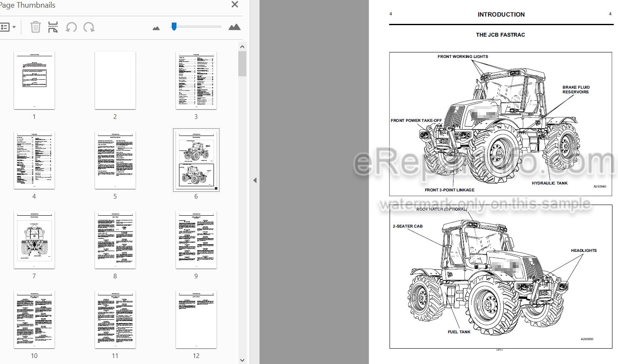Select page 9 thumbnail
The width and height of the screenshot is (618, 364).
(196, 240)
